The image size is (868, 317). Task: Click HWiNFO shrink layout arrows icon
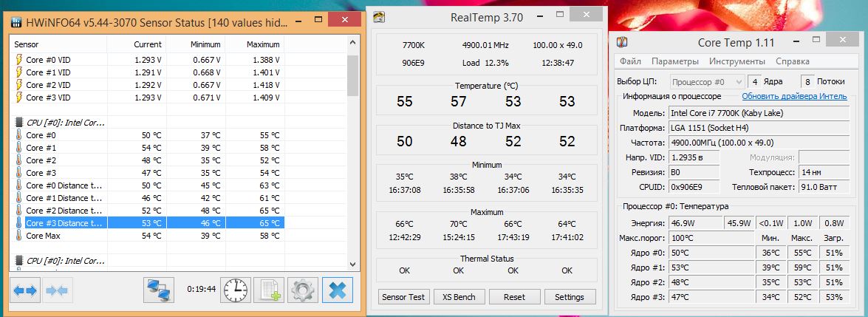tap(56, 290)
